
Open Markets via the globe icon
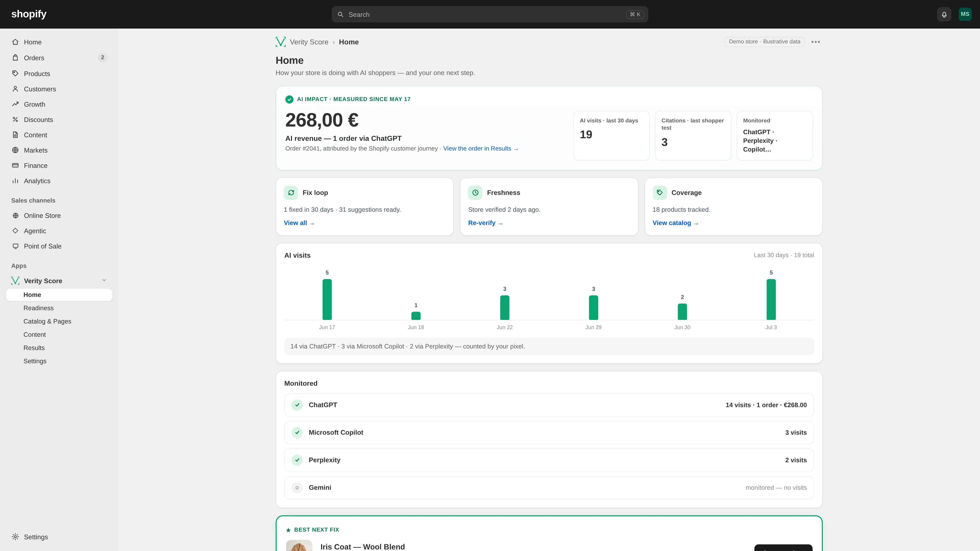point(15,150)
